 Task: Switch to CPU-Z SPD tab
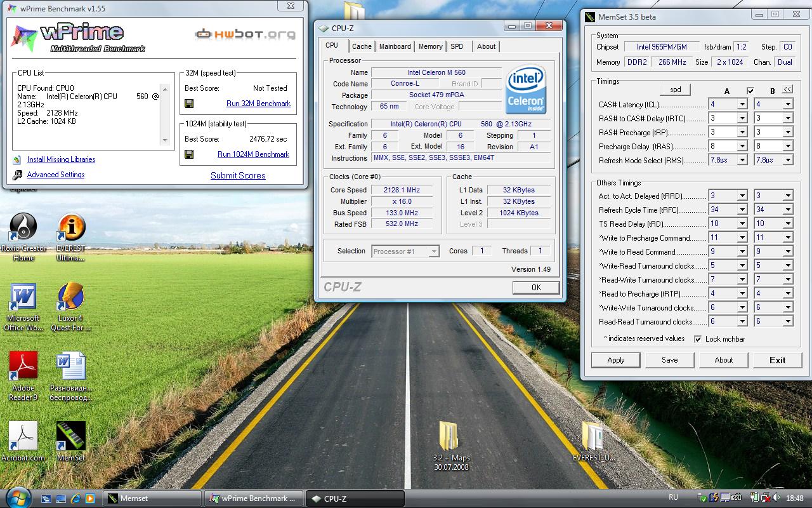click(457, 46)
